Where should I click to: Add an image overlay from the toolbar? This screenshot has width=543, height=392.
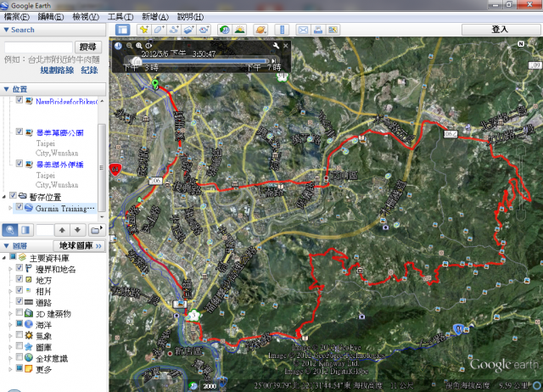(x=189, y=30)
